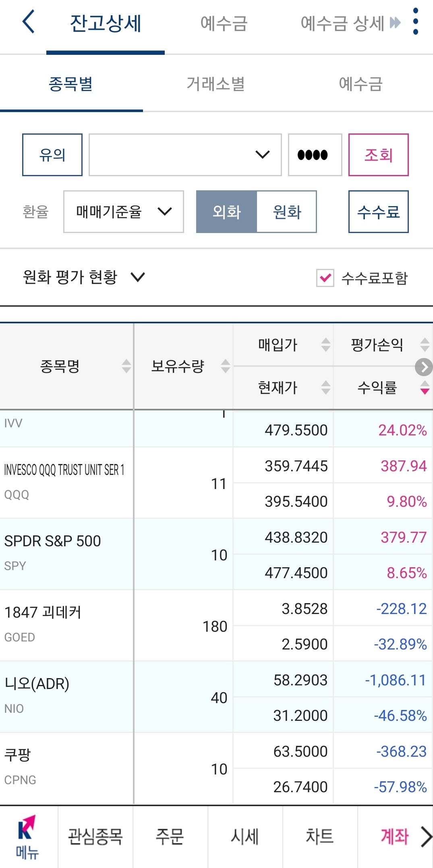Image resolution: width=433 pixels, height=868 pixels.
Task: Tap QQQ return rate 9.80%
Action: (407, 502)
